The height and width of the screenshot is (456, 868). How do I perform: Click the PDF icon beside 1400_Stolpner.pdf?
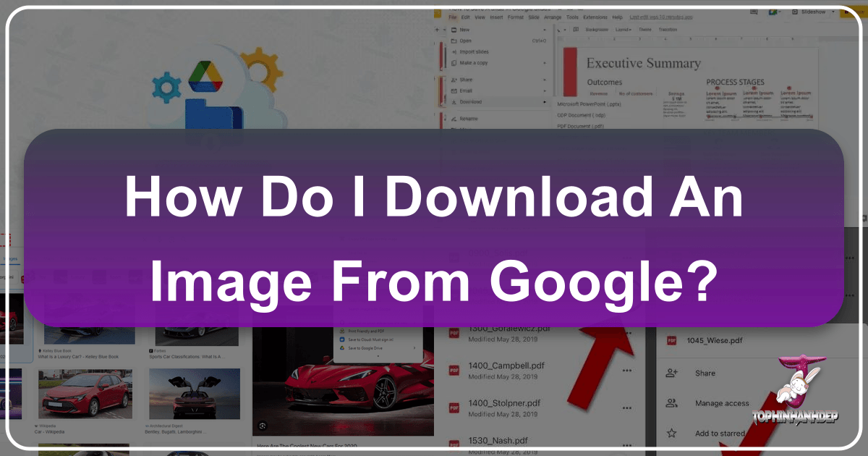pyautogui.click(x=454, y=406)
